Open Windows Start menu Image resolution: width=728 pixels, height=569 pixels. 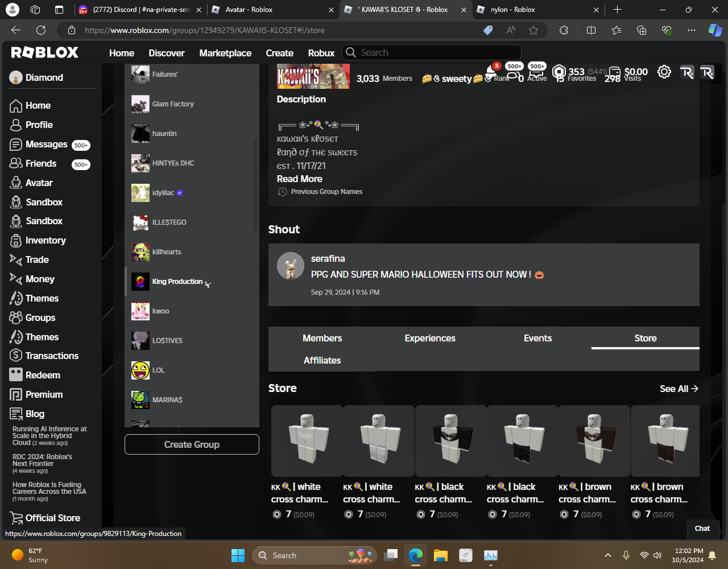click(x=238, y=555)
